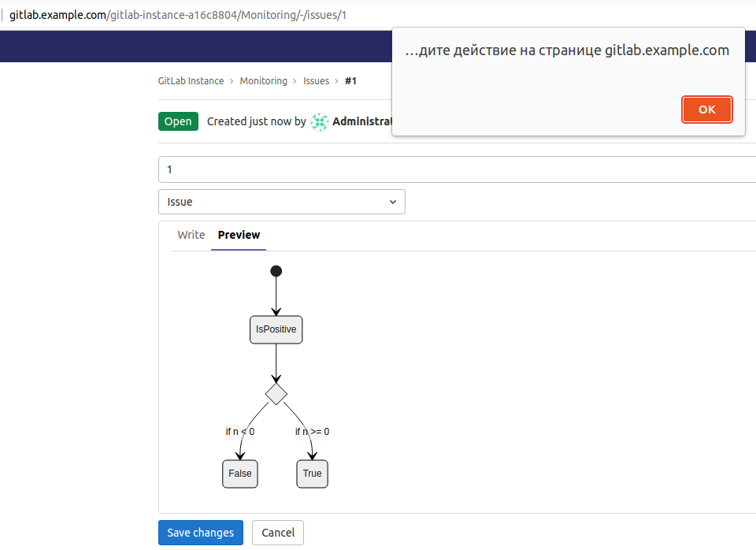Focus the issue title field containing "1"

pos(457,169)
